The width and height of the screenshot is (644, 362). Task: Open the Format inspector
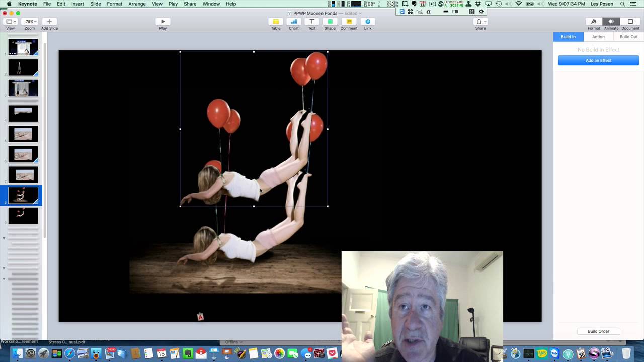[594, 22]
